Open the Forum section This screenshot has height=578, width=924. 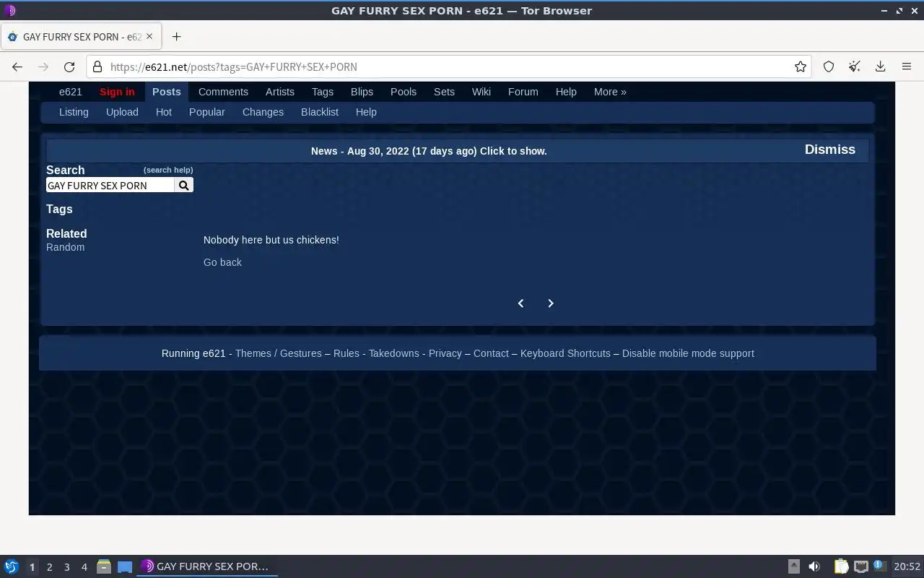[x=523, y=92]
